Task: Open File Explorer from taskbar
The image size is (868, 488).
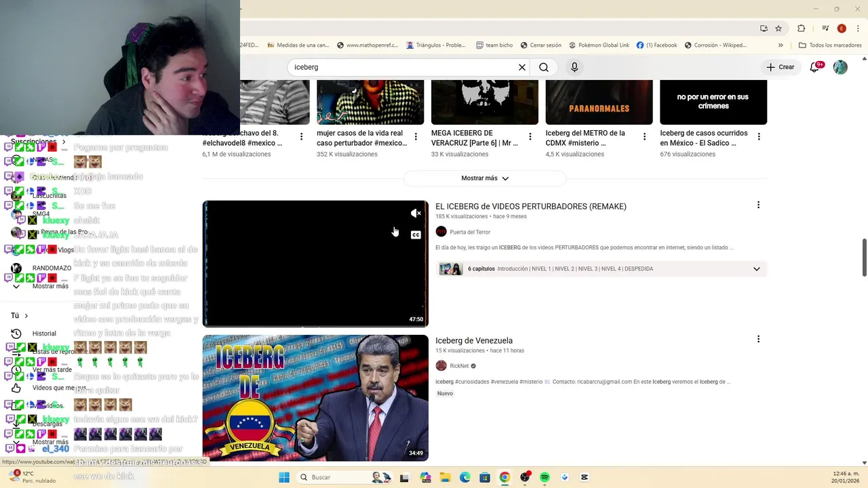Action: (445, 477)
